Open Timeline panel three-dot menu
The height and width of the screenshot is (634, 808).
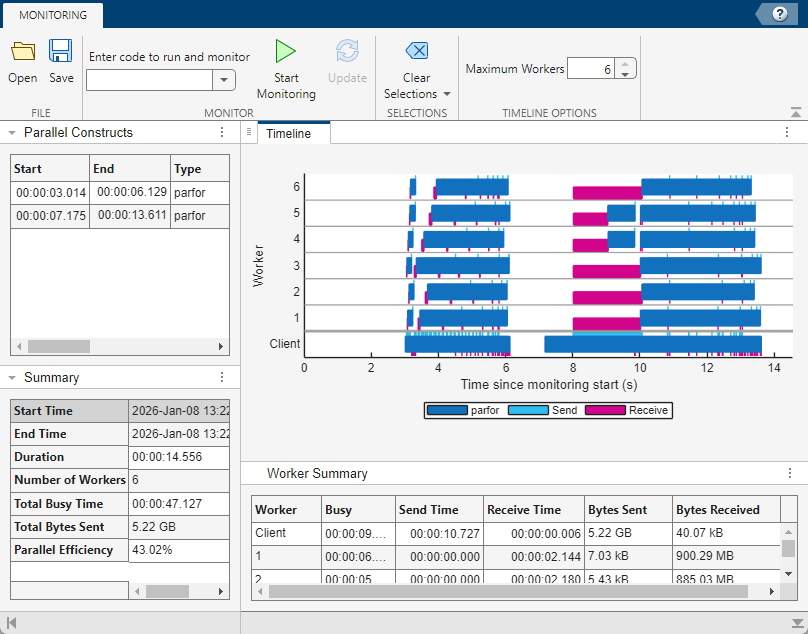tap(787, 132)
